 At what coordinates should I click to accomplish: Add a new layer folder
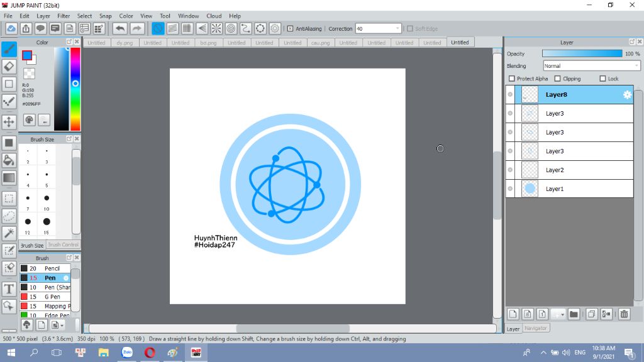click(574, 314)
